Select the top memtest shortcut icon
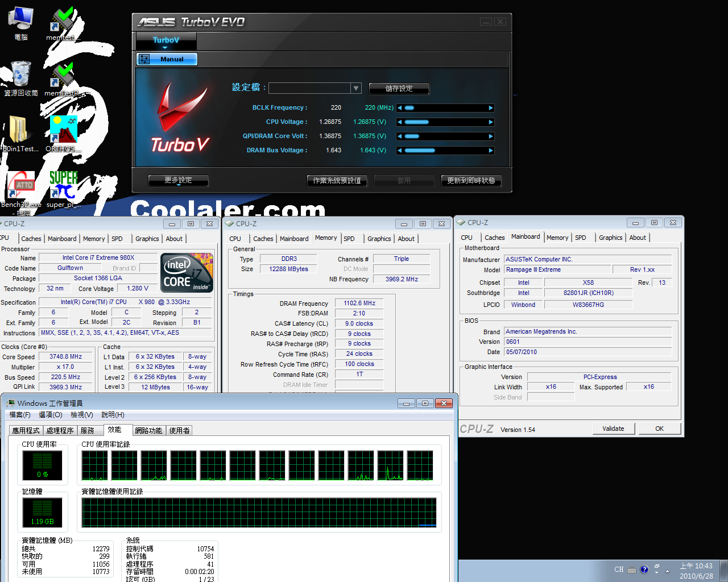 tap(62, 23)
